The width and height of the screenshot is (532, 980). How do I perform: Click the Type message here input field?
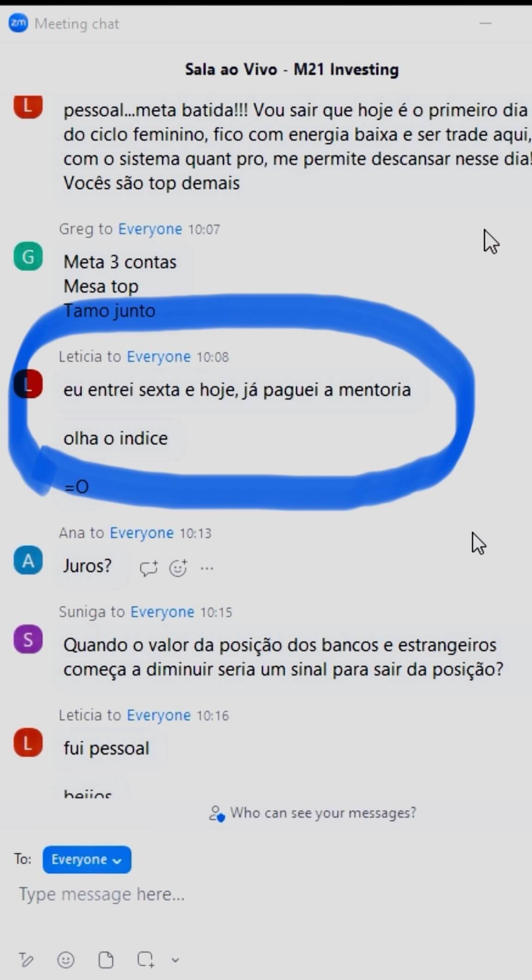(266, 894)
